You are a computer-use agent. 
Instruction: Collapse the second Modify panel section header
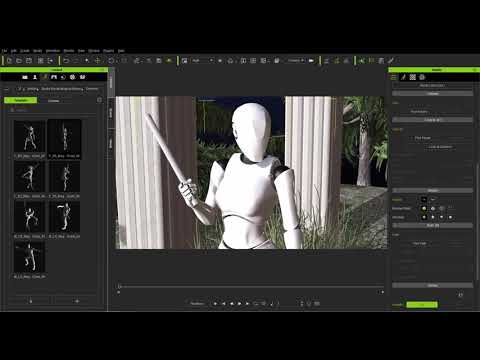(x=432, y=120)
